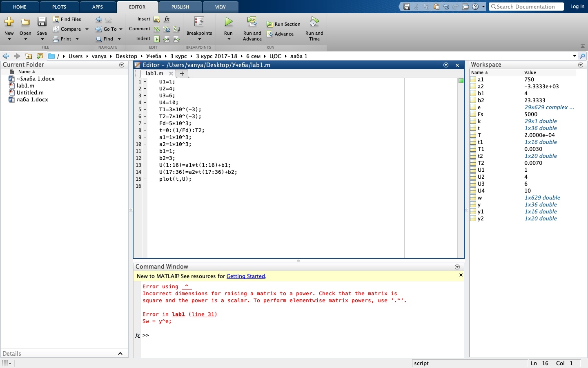
Task: Click the Getting Started link
Action: (246, 276)
